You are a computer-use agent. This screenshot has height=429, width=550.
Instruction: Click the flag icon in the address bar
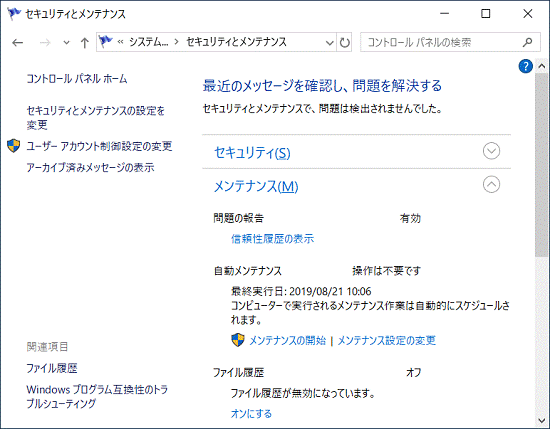(105, 42)
